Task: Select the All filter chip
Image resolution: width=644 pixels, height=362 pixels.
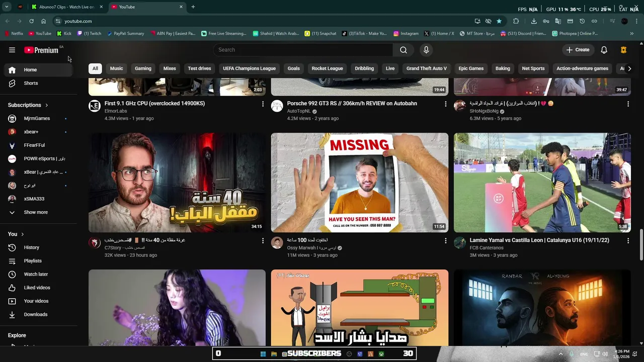Action: click(95, 68)
